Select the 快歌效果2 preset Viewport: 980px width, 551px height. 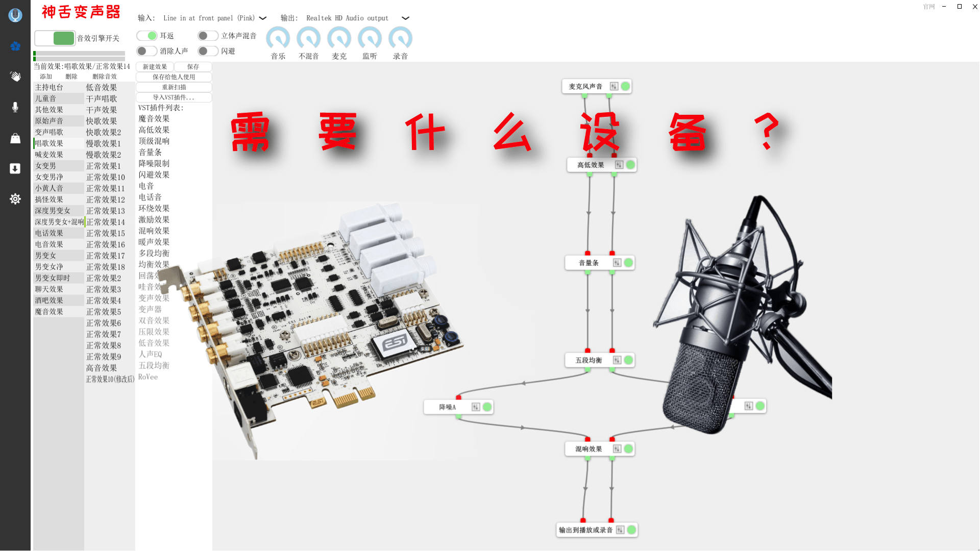(x=110, y=132)
